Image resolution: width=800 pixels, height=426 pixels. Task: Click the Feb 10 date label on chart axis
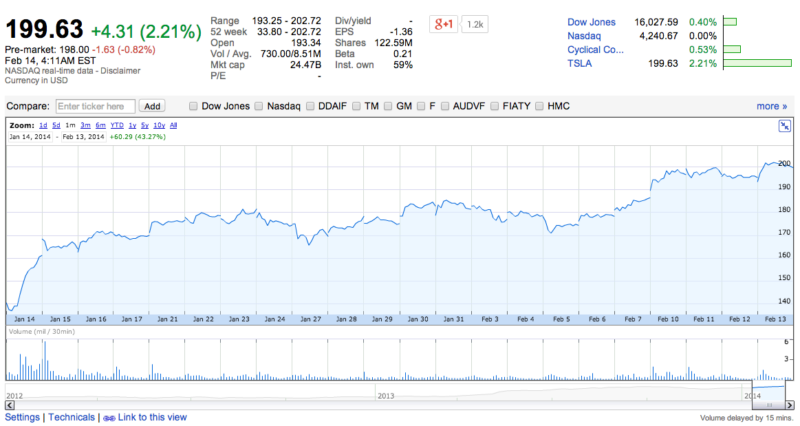coord(668,319)
